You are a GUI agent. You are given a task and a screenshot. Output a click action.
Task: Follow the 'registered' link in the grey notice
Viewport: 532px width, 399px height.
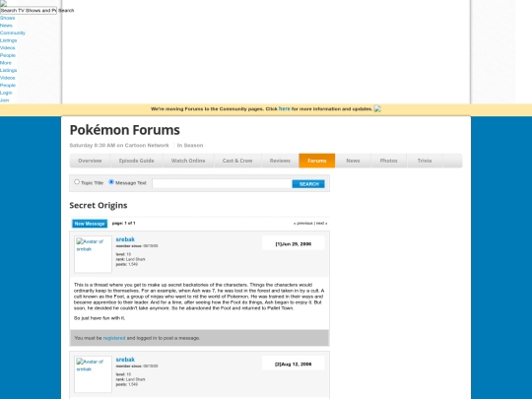click(x=114, y=338)
